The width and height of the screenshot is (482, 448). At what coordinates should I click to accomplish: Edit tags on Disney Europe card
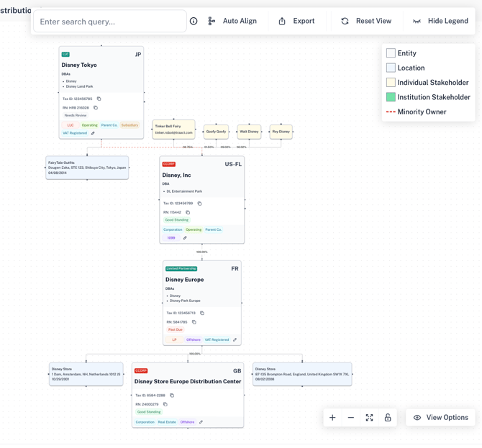pos(235,339)
